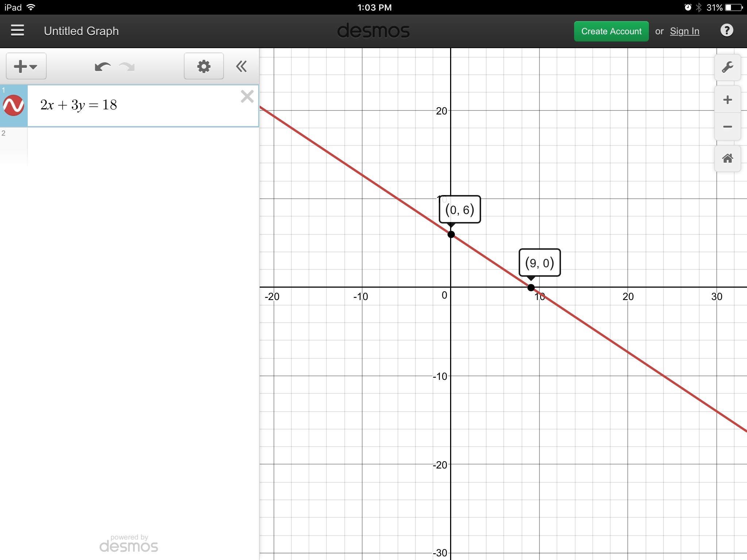This screenshot has width=747, height=560.
Task: Toggle visibility of expression 1 red icon
Action: coord(13,106)
